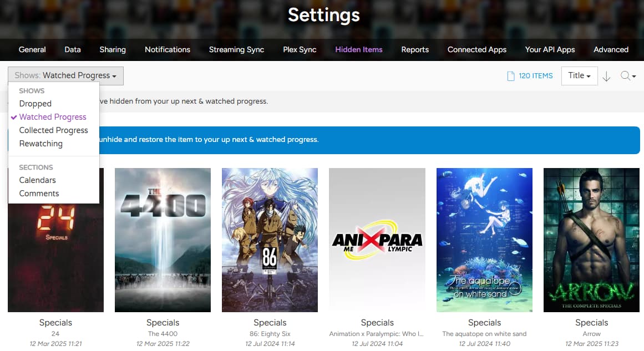The image size is (644, 351).
Task: Click the date 12 Mar 2025 11:23
Action: click(x=591, y=344)
